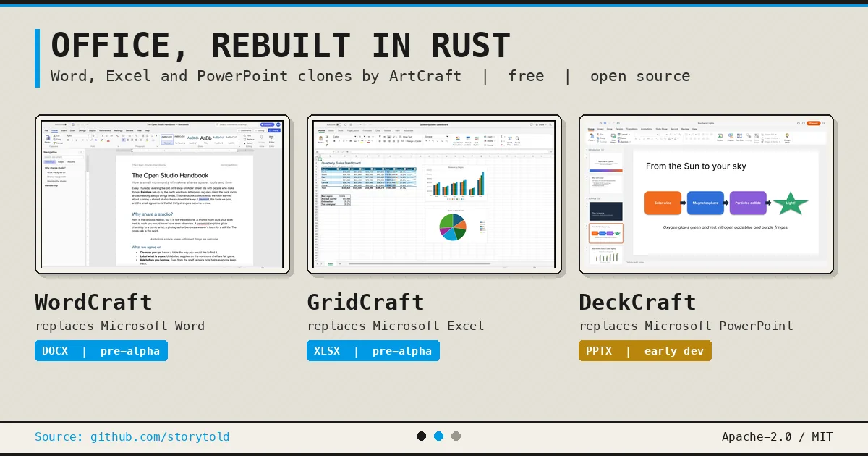This screenshot has height=456, width=868.
Task: Select 'Why share a studio?' in Navigation pane
Action: click(x=55, y=168)
